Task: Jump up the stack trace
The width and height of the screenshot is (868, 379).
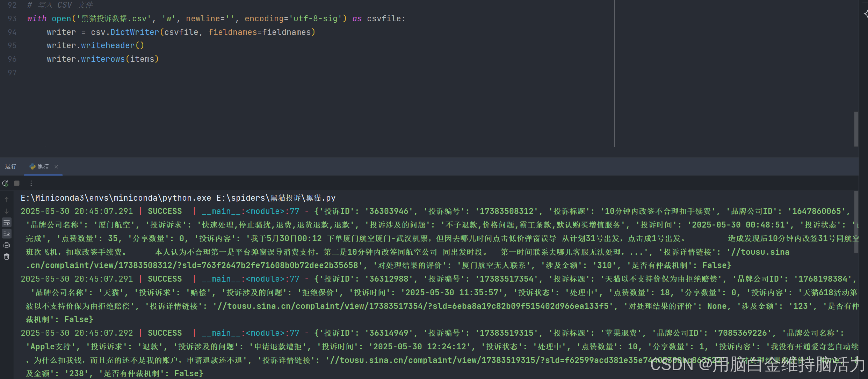Action: 7,200
